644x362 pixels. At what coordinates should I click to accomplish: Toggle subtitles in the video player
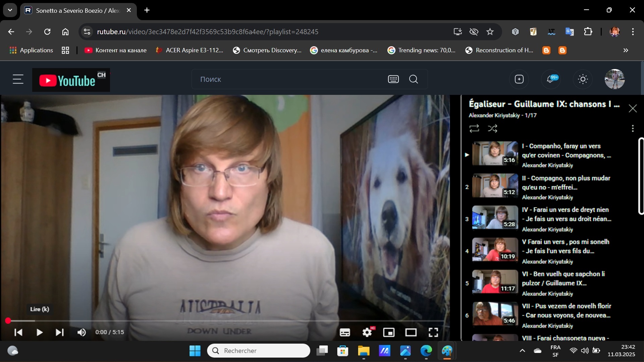[x=345, y=332]
